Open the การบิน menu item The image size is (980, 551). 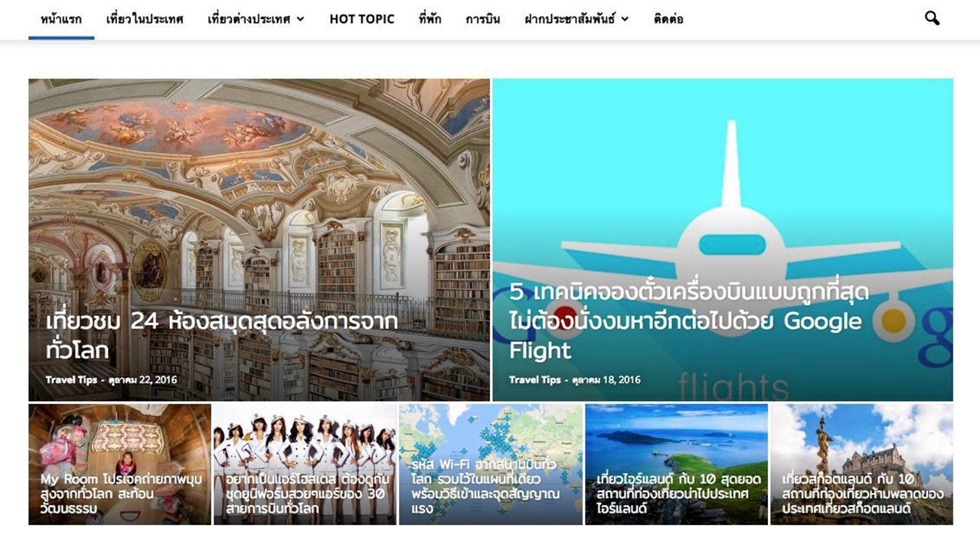[483, 19]
